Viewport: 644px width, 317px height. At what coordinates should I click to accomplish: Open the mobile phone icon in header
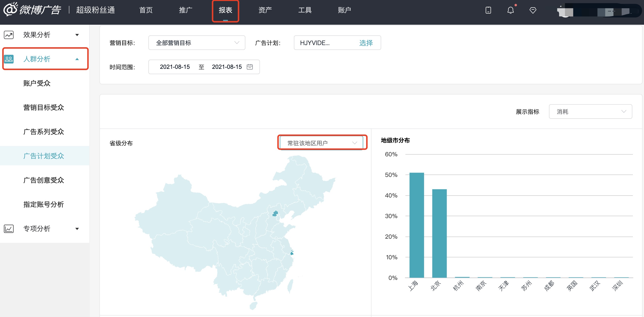[x=488, y=10]
